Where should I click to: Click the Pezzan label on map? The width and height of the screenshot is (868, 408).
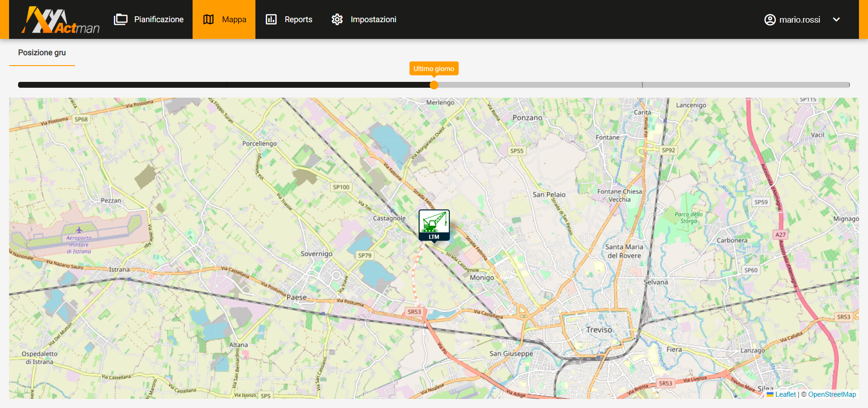pyautogui.click(x=111, y=200)
